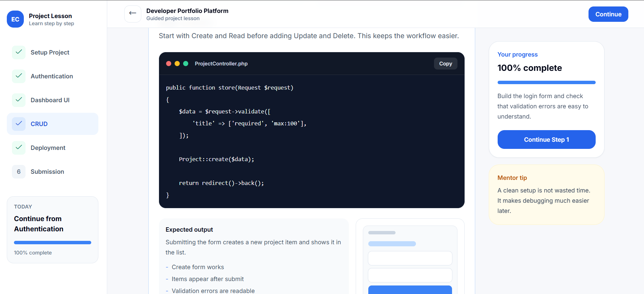Click the 'title' validation rule line
This screenshot has width=644, height=294.
click(x=249, y=123)
